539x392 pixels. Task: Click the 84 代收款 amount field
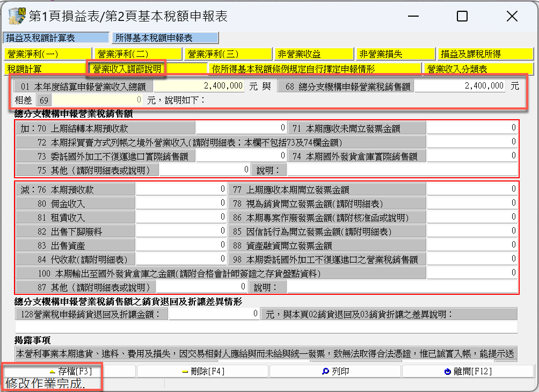(x=181, y=259)
